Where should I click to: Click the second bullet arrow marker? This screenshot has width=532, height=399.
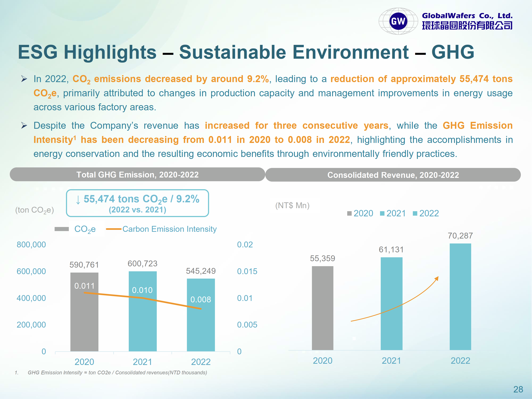(24, 126)
